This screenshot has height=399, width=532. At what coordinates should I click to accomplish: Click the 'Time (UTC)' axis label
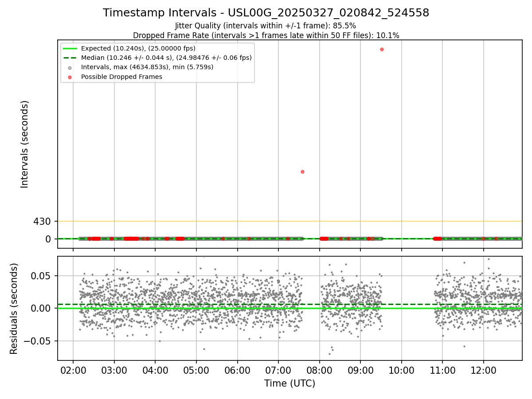[x=290, y=383]
